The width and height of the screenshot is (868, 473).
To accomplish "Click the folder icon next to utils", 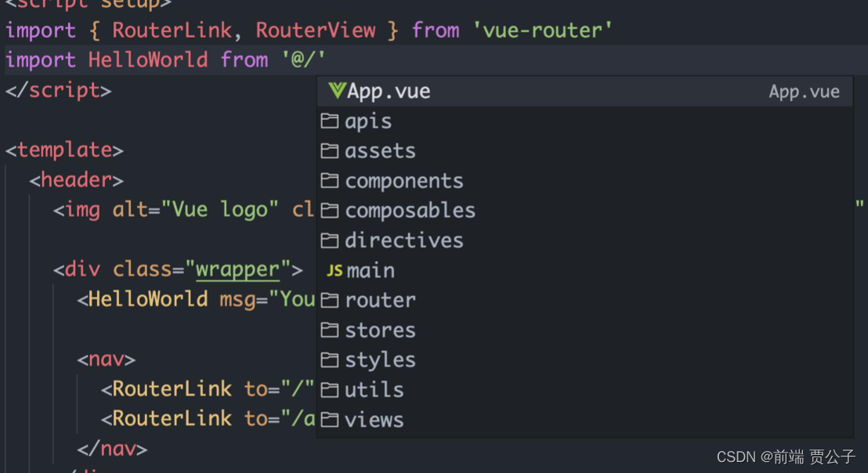I will click(x=330, y=390).
